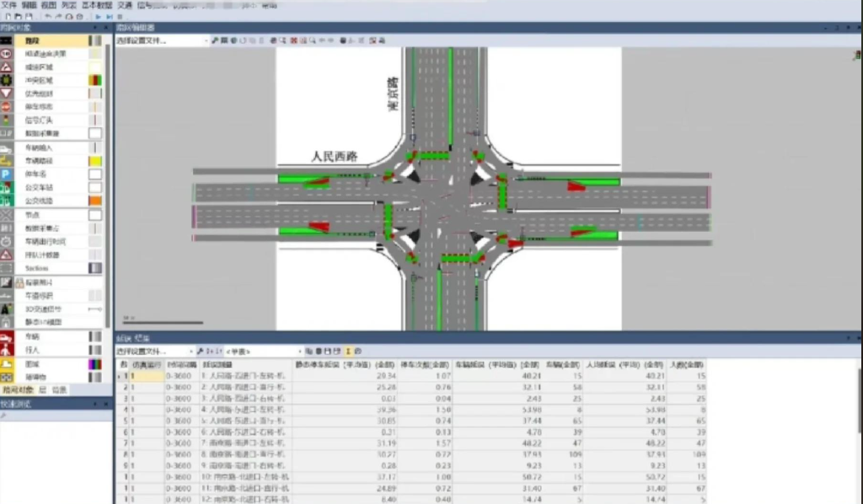The width and height of the screenshot is (863, 504).
Task: Click the orange 公交线路 color swatch
Action: [x=95, y=201]
